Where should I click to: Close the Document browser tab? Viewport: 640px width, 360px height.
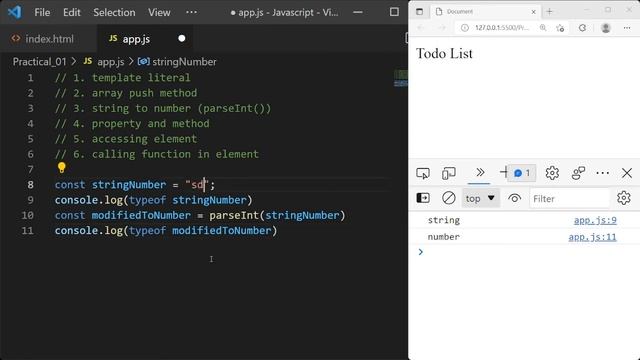tap(533, 12)
